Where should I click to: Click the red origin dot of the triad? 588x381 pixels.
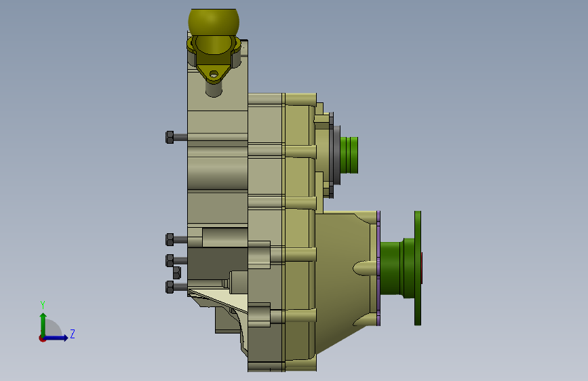[42, 338]
